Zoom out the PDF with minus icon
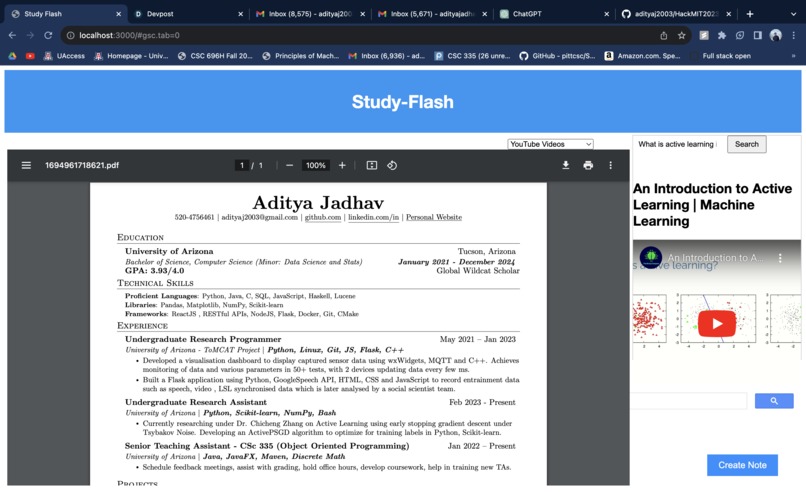Viewport: 806px width, 504px height. (289, 165)
